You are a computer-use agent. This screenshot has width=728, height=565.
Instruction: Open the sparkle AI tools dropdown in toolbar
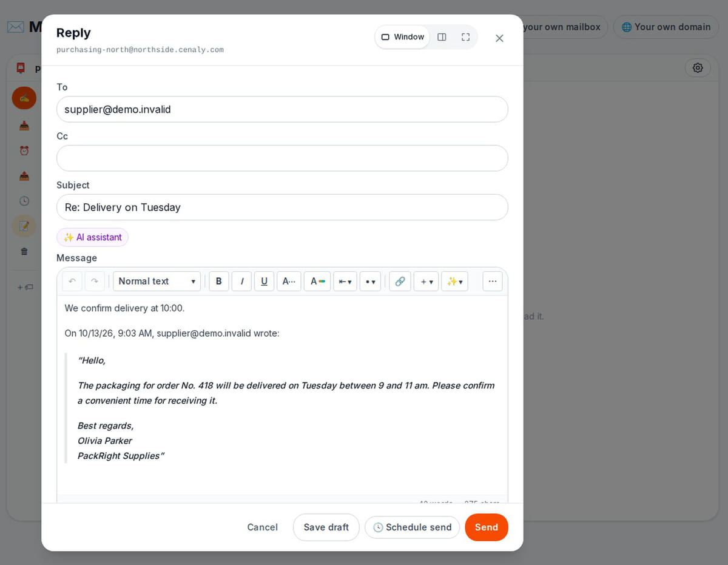(454, 281)
